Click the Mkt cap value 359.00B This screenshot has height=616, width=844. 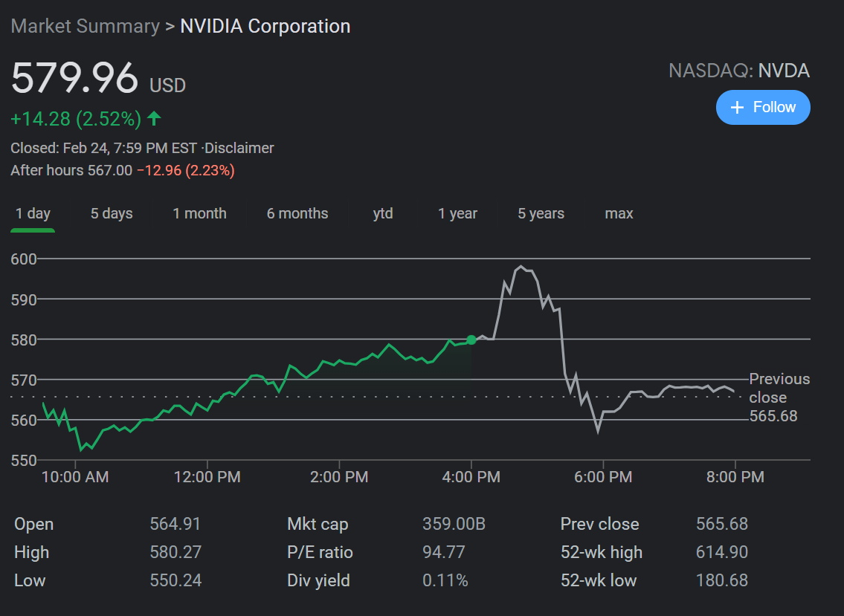pyautogui.click(x=454, y=524)
